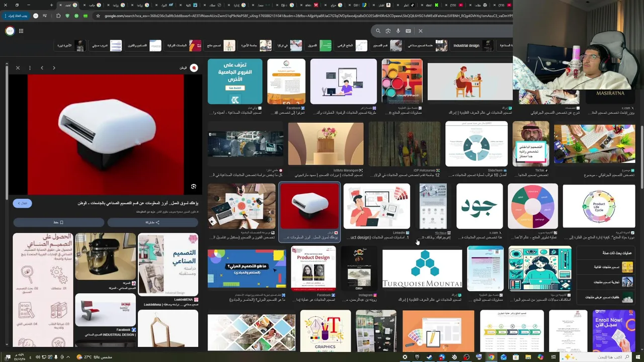Open Settings gear on the taskbar
The image size is (644, 362).
(x=405, y=357)
